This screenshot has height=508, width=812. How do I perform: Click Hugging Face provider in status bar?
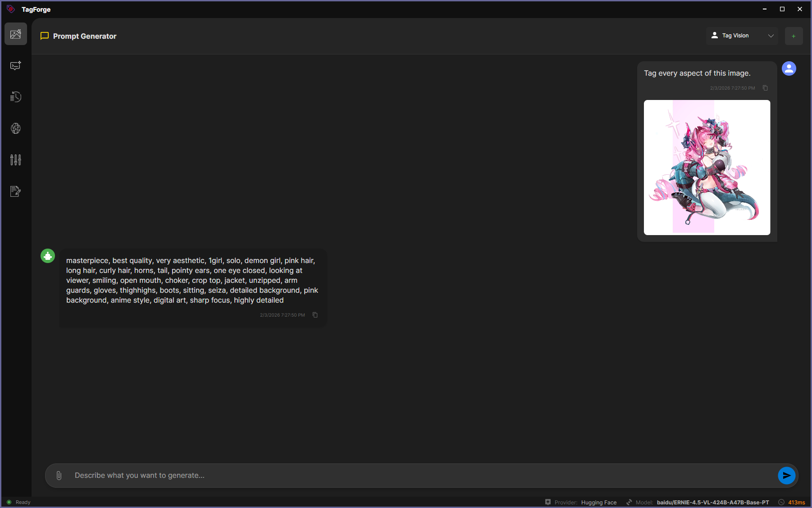598,503
